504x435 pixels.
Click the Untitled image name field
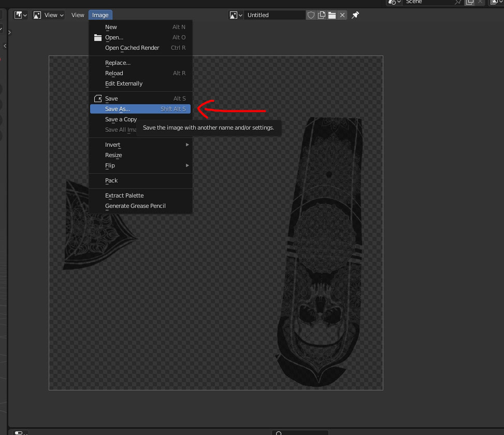pyautogui.click(x=275, y=15)
